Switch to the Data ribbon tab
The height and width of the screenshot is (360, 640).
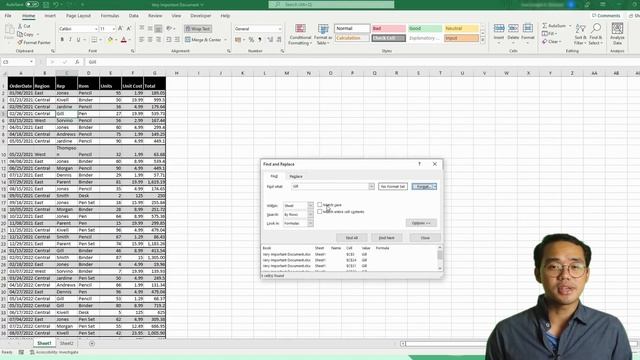click(133, 16)
